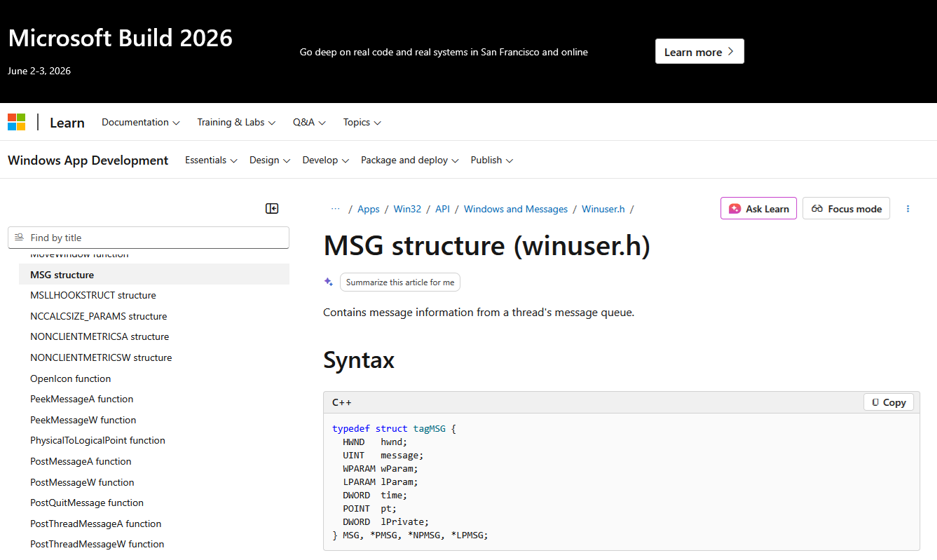937x560 pixels.
Task: Open the Essentials menu
Action: point(211,160)
